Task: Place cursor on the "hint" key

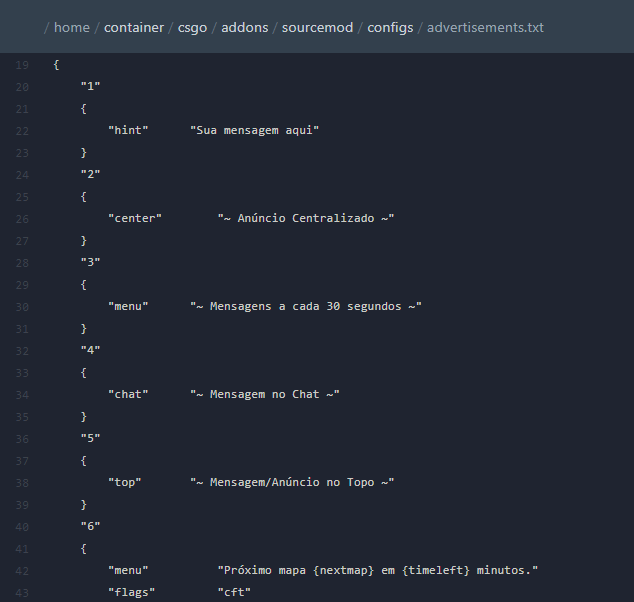Action: [x=128, y=130]
